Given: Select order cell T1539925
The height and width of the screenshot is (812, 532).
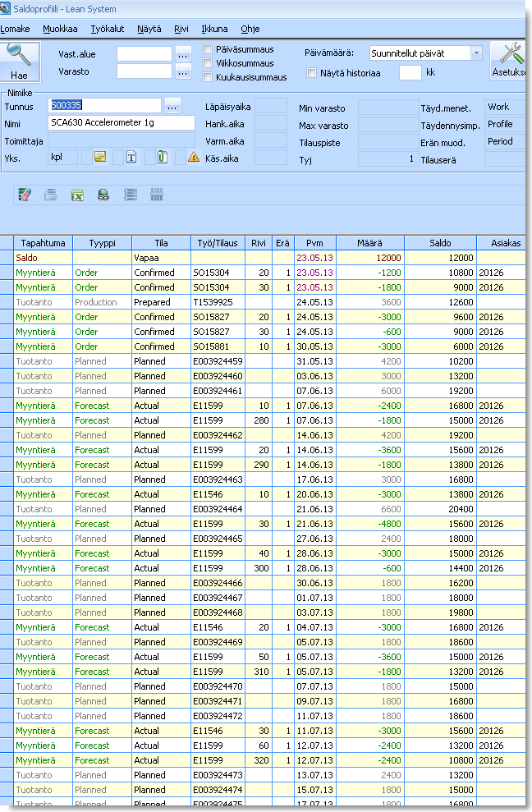Looking at the screenshot, I should point(218,302).
